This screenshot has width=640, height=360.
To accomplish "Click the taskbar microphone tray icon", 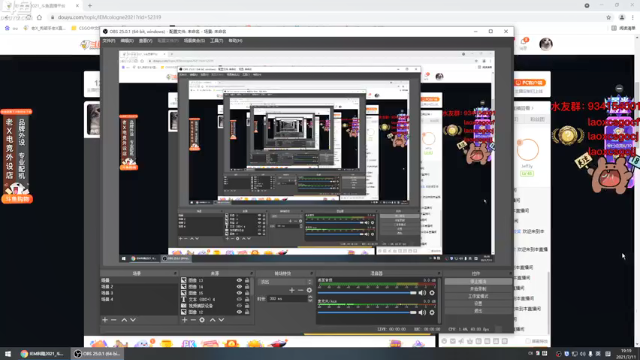I will click(590, 353).
